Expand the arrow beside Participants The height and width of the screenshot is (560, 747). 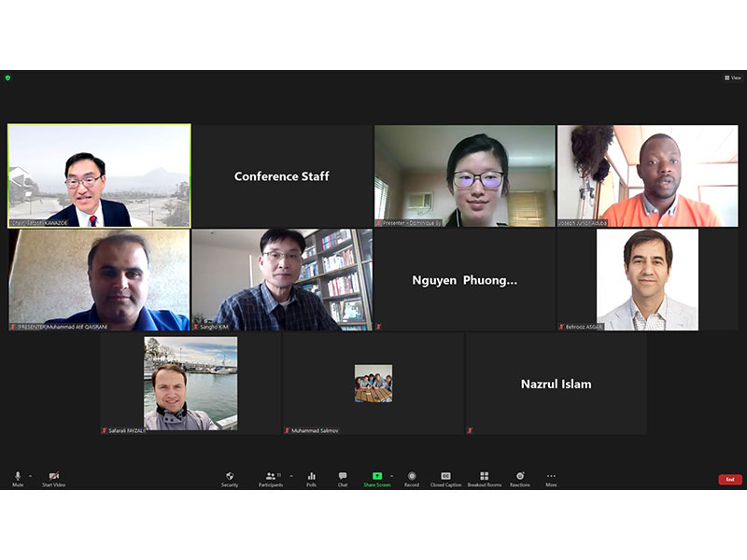pos(291,476)
